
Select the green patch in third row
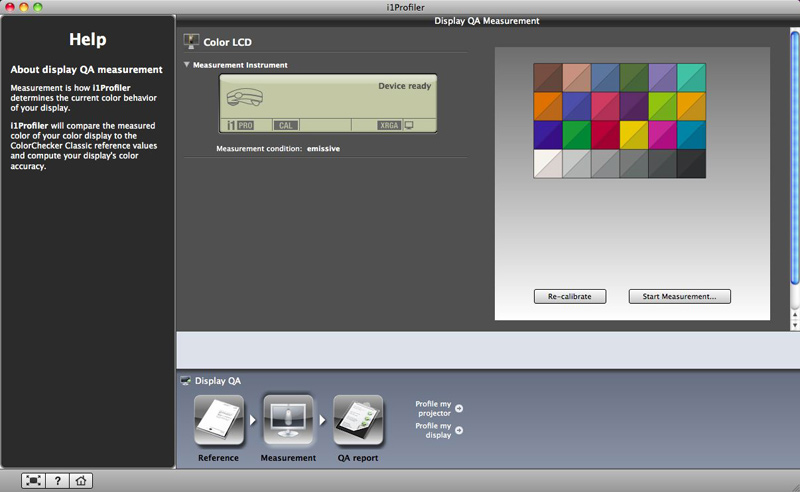[577, 135]
